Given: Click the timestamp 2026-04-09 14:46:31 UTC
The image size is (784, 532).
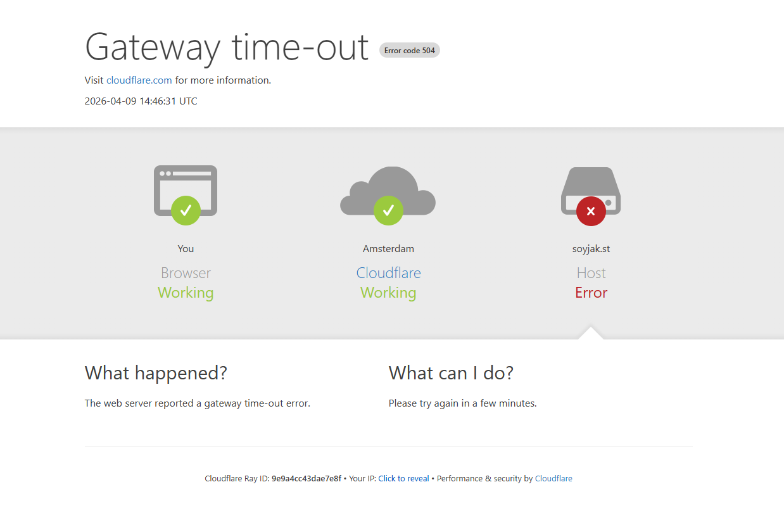Looking at the screenshot, I should tap(141, 101).
